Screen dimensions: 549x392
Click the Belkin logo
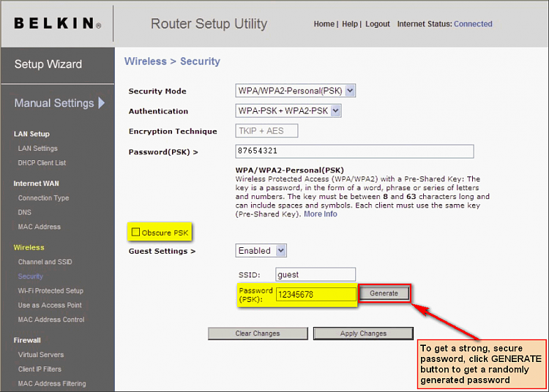click(x=58, y=23)
